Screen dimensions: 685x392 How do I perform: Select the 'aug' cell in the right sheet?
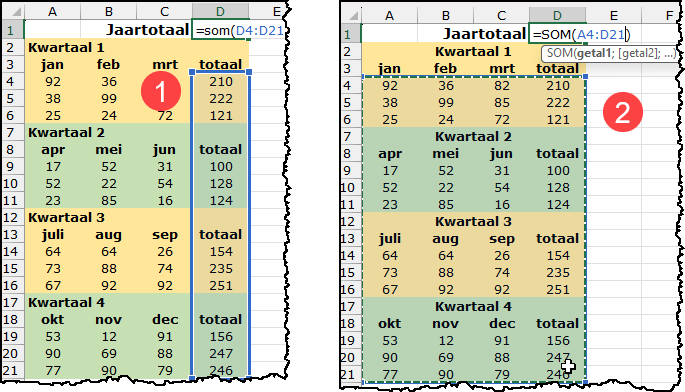point(445,239)
